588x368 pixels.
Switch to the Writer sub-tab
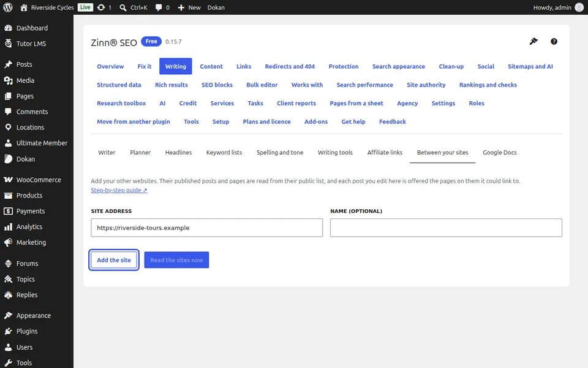[107, 153]
